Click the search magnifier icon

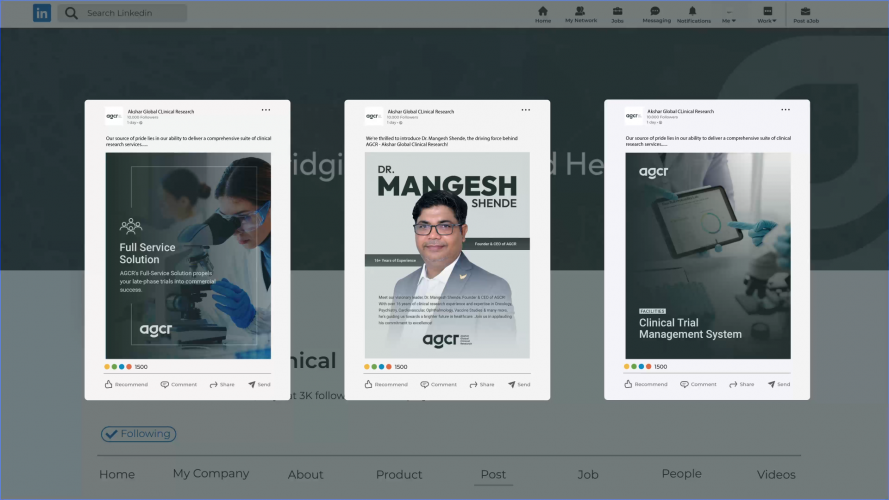pyautogui.click(x=71, y=12)
